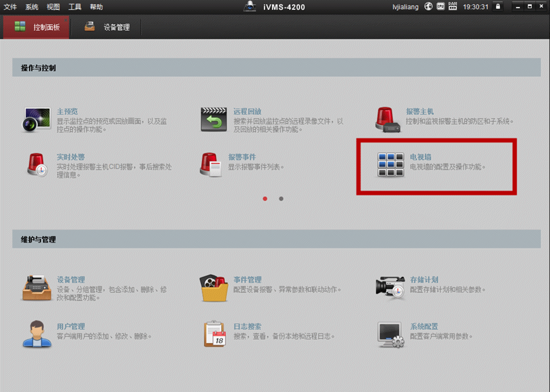Check the CPU usage indicator

440,6
